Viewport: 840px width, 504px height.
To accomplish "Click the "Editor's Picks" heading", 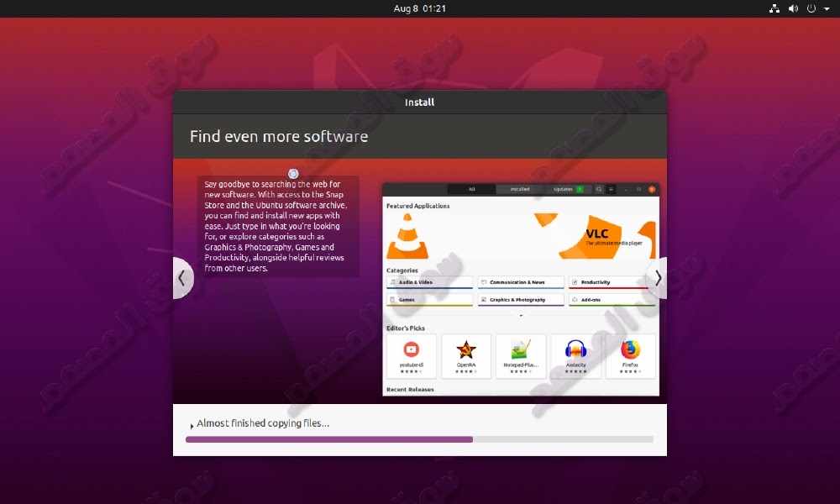I will point(406,328).
